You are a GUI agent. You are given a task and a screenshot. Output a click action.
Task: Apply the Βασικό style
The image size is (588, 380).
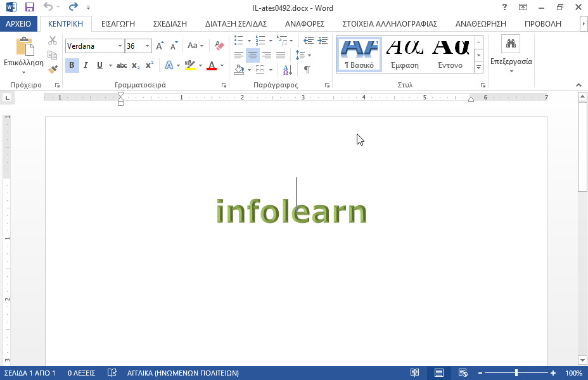pos(359,54)
